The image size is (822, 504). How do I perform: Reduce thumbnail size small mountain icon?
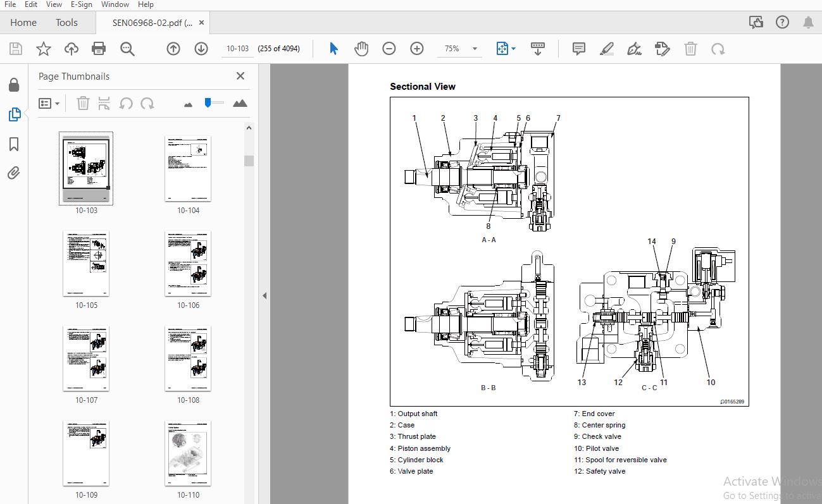[x=188, y=104]
